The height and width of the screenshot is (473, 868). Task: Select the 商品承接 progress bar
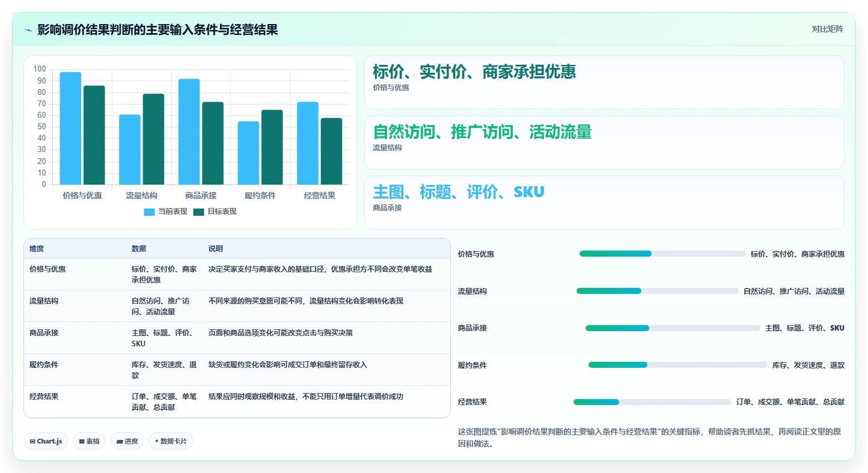pyautogui.click(x=673, y=328)
